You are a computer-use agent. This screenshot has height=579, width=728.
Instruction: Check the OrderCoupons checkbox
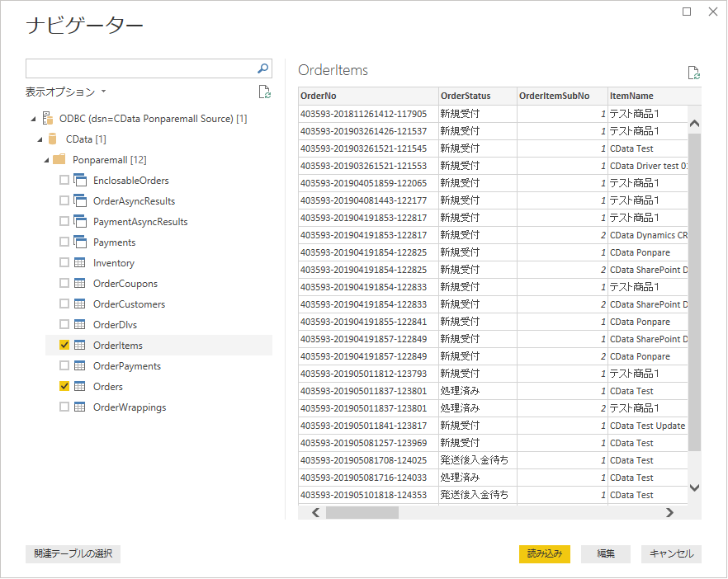coord(64,284)
